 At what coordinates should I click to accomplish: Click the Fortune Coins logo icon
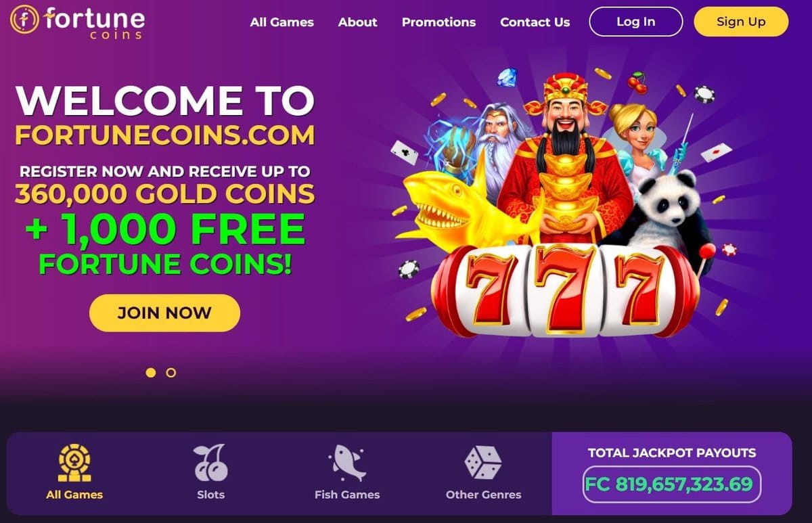point(24,20)
